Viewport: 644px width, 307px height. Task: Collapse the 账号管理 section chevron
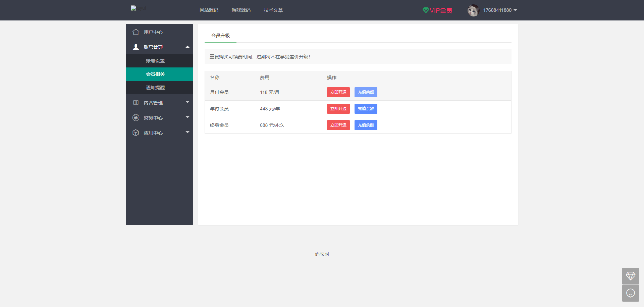tap(187, 47)
